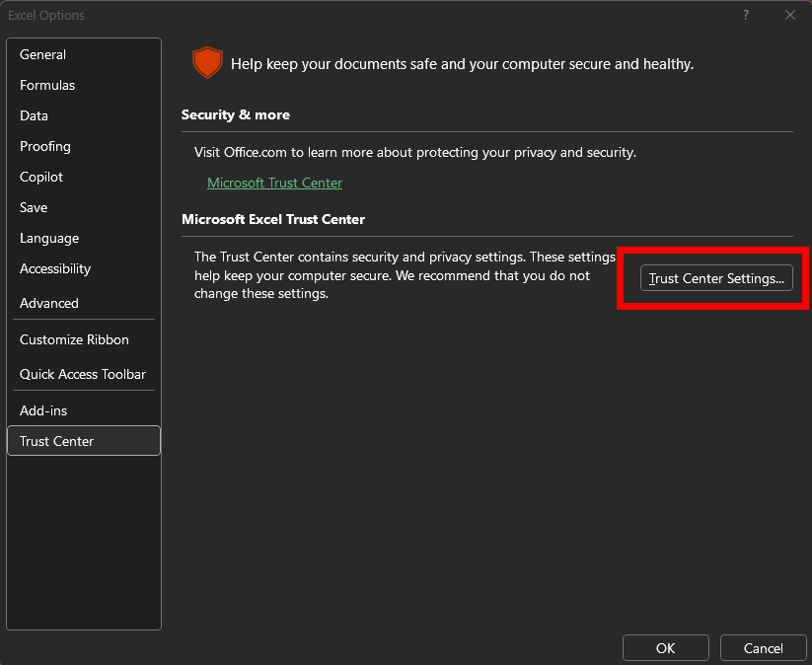This screenshot has width=812, height=665.
Task: Select the Language settings category
Action: click(49, 238)
